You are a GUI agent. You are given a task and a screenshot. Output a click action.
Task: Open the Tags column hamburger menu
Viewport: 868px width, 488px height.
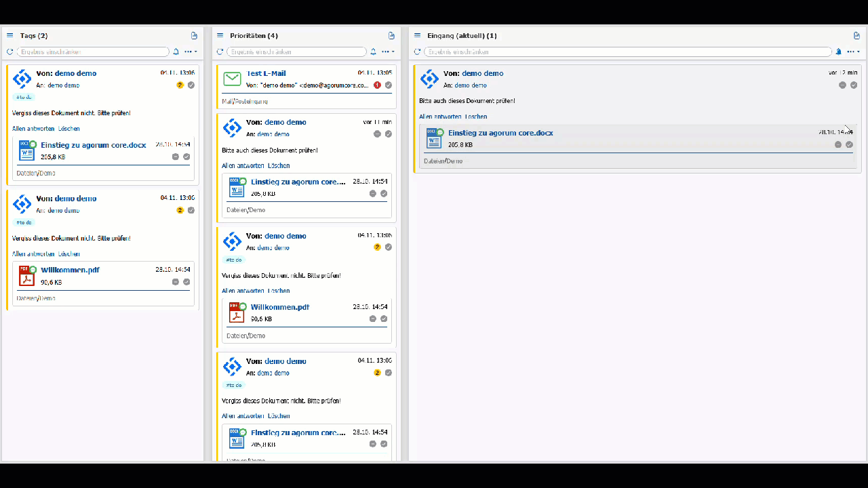pyautogui.click(x=9, y=35)
